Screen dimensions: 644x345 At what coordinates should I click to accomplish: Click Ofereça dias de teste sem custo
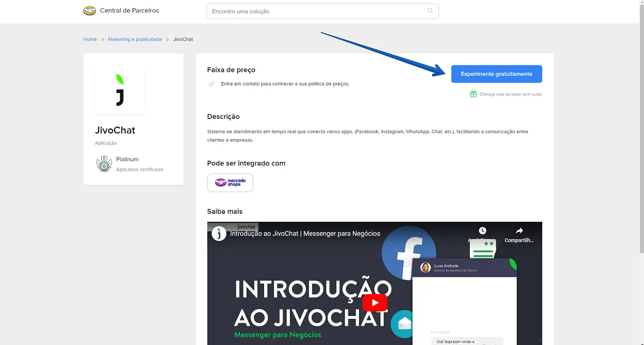click(x=511, y=94)
